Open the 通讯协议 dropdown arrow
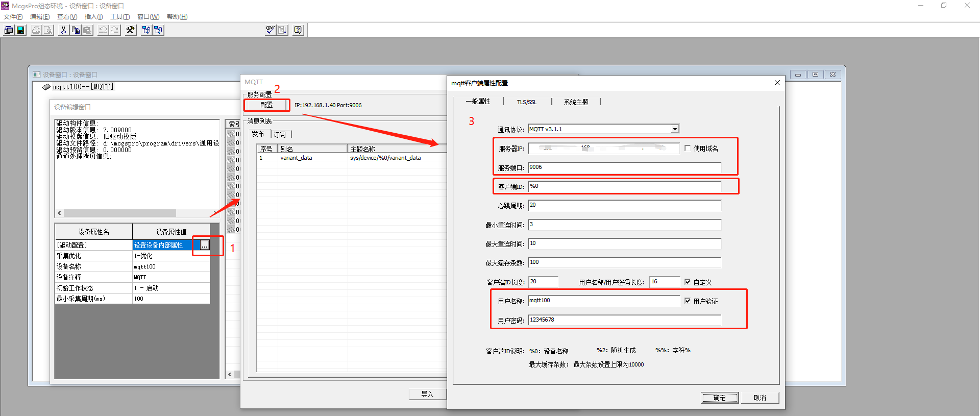 675,129
